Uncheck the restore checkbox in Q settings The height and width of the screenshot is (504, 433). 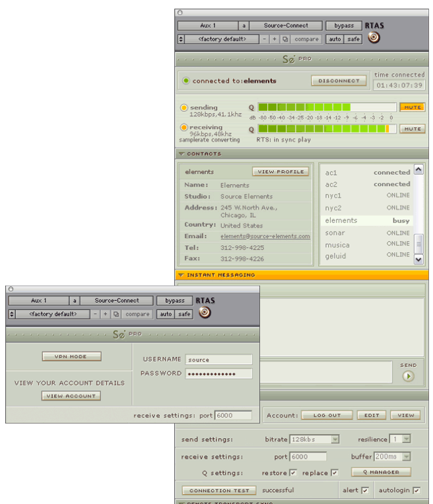pos(293,473)
